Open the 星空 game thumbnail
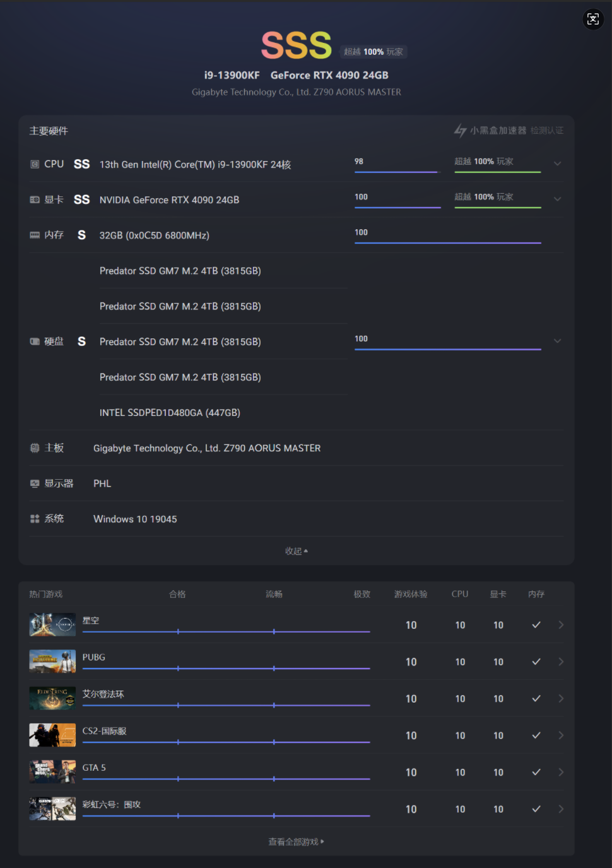Screen dimensions: 612x868 click(x=52, y=625)
